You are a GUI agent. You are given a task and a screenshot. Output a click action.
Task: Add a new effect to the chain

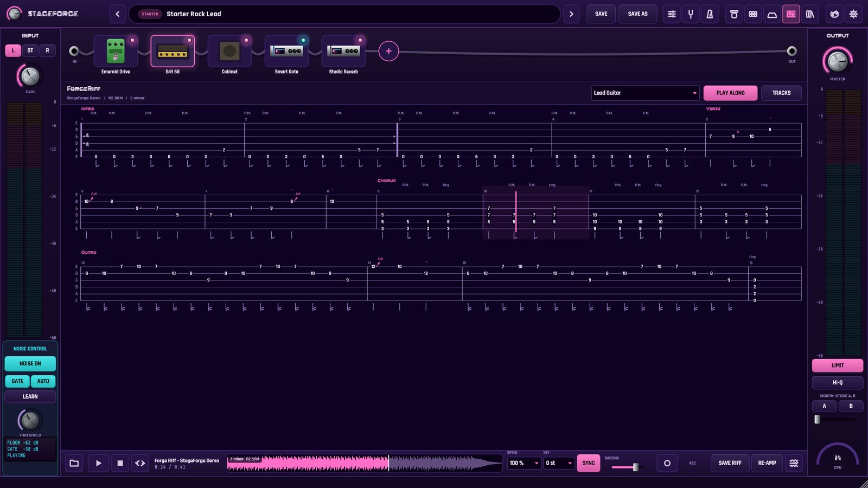point(388,52)
